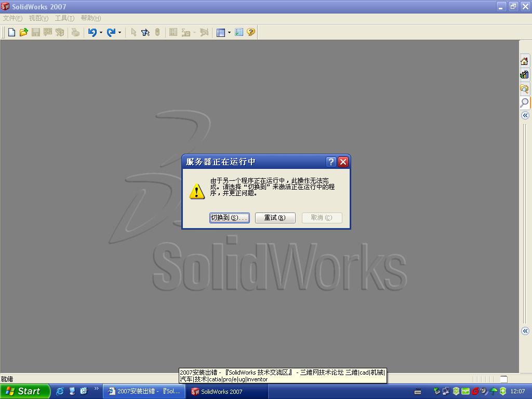The height and width of the screenshot is (399, 532).
Task: Click the green umbrella tray icon
Action: click(494, 391)
